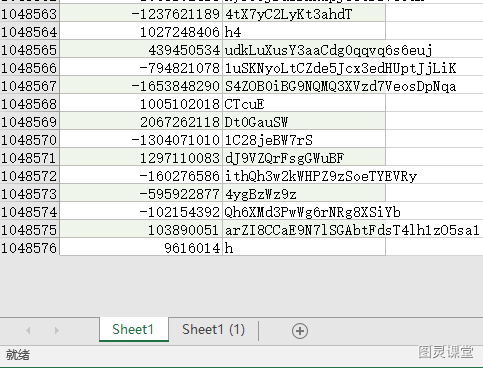Viewport: 483px width, 368px height.
Task: Click text cell starting ithQh3w2kWHPZ9z
Action: coord(304,176)
